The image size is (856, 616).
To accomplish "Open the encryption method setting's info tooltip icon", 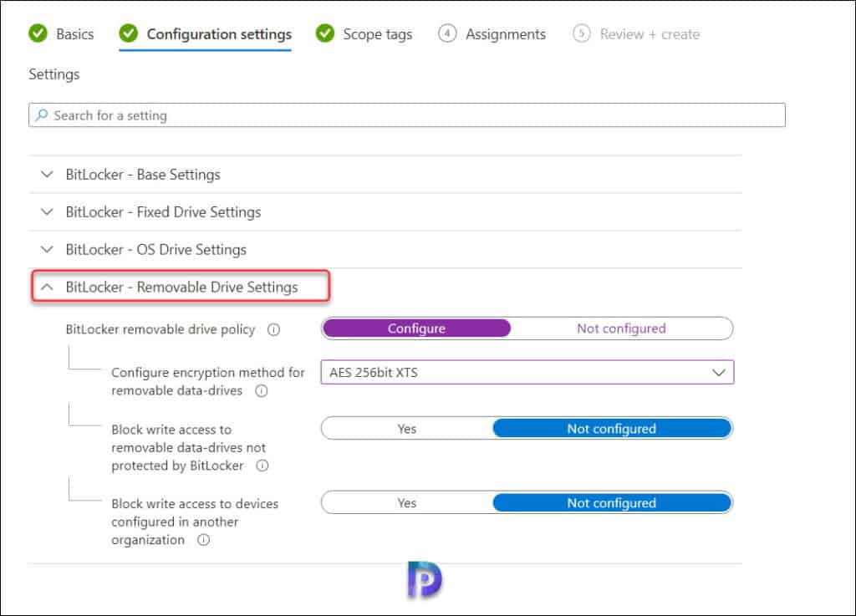I will pyautogui.click(x=261, y=391).
